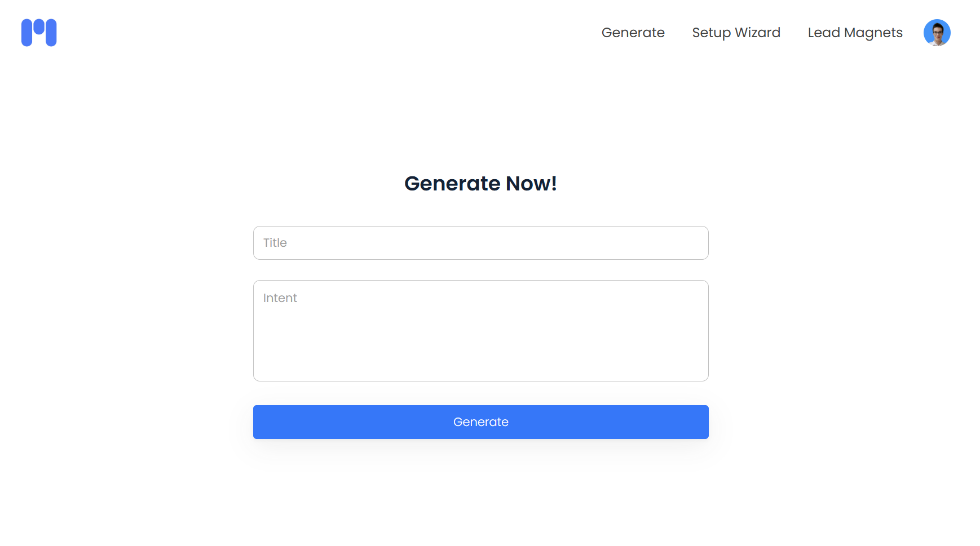
Task: Click the blue M logo
Action: click(x=39, y=33)
